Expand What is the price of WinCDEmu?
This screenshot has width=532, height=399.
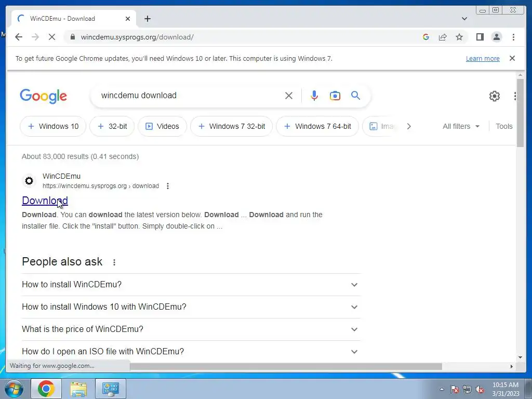point(191,329)
